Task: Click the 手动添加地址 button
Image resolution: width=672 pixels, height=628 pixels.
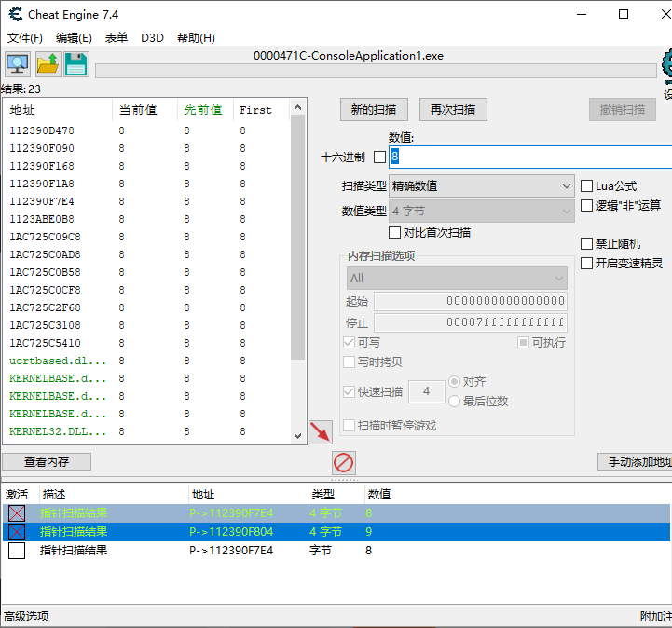Action: click(635, 462)
